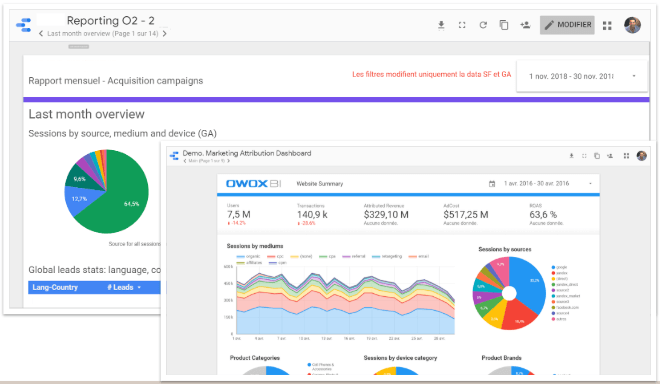Viewport: 660px width, 384px height.
Task: Click AdCost $517,25 M scorecard
Action: pos(466,214)
